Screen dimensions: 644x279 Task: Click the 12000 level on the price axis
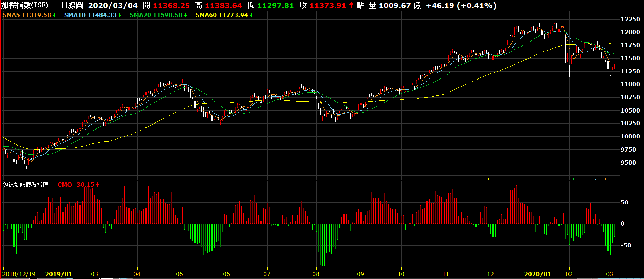pos(630,32)
